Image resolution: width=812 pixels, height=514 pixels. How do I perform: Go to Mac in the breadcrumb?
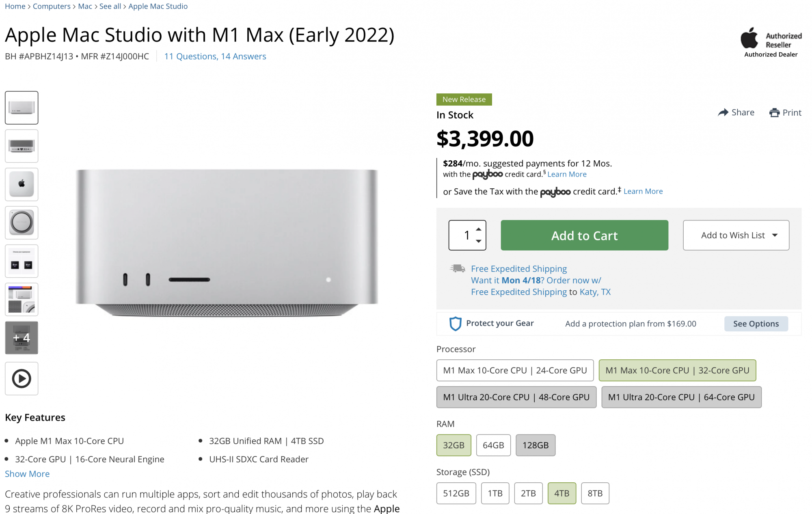85,6
